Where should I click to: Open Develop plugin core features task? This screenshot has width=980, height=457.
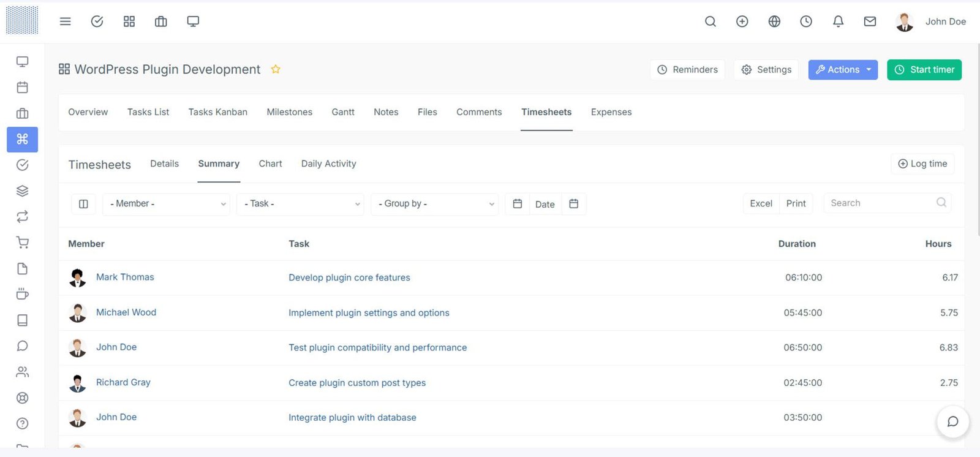click(x=349, y=278)
